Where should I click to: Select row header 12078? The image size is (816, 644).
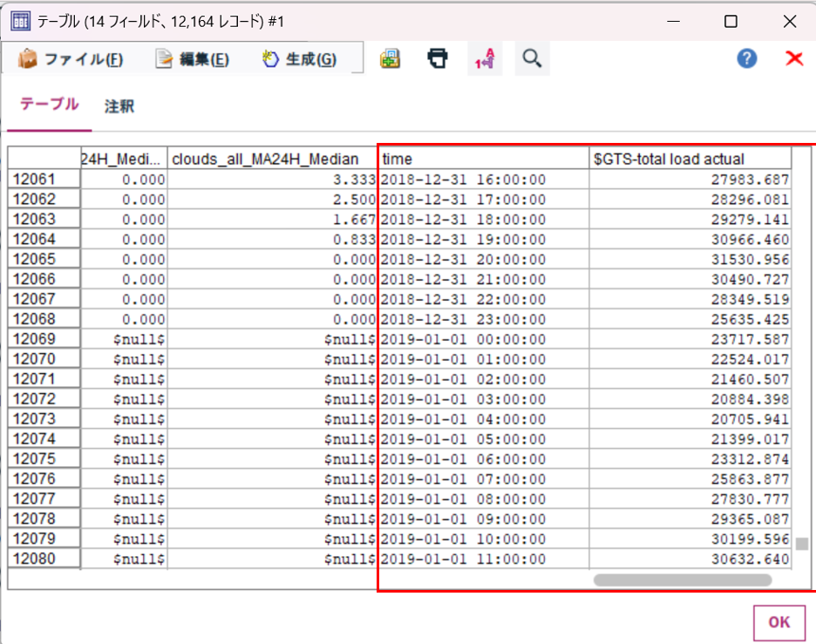point(44,519)
